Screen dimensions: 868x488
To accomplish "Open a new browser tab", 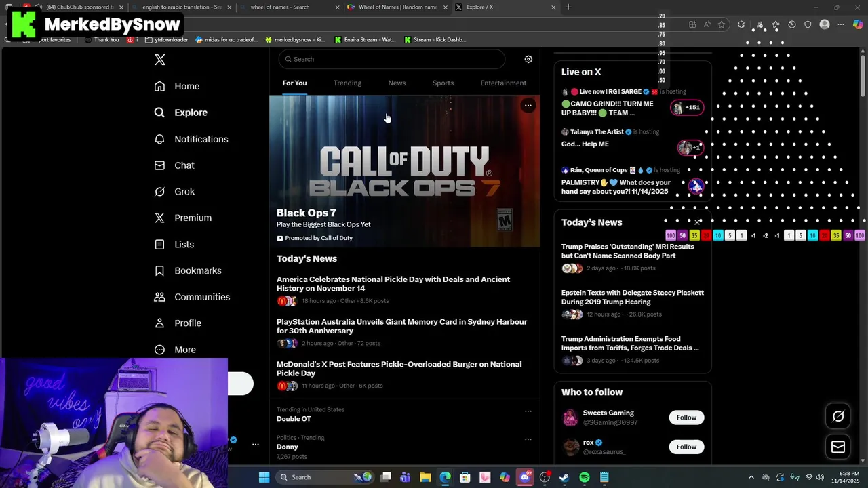I will pos(568,7).
